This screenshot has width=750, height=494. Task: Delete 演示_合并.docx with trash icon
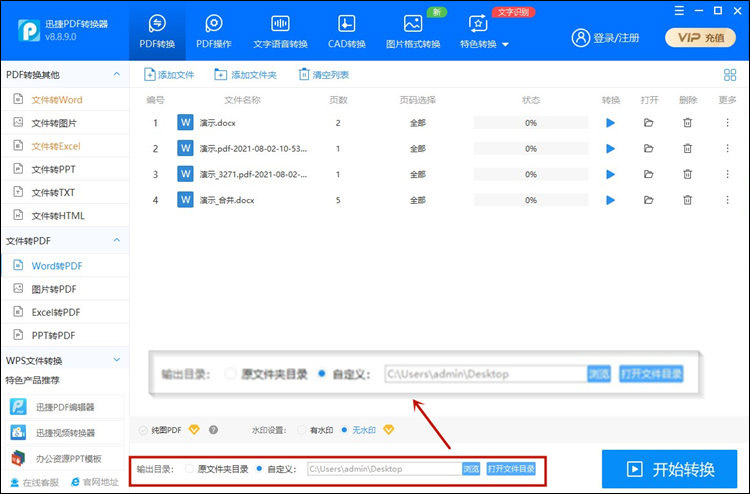687,200
